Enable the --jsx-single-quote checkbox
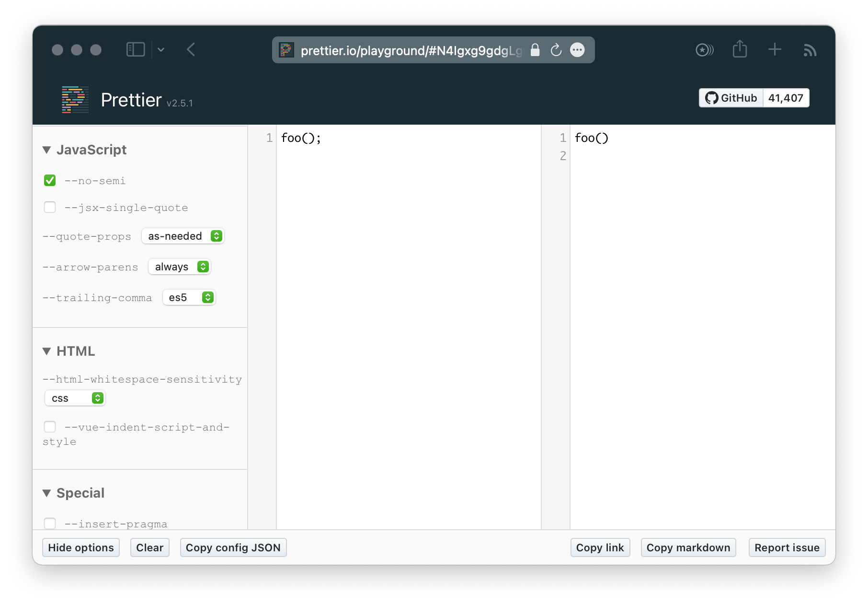Viewport: 868px width, 605px height. [x=50, y=207]
